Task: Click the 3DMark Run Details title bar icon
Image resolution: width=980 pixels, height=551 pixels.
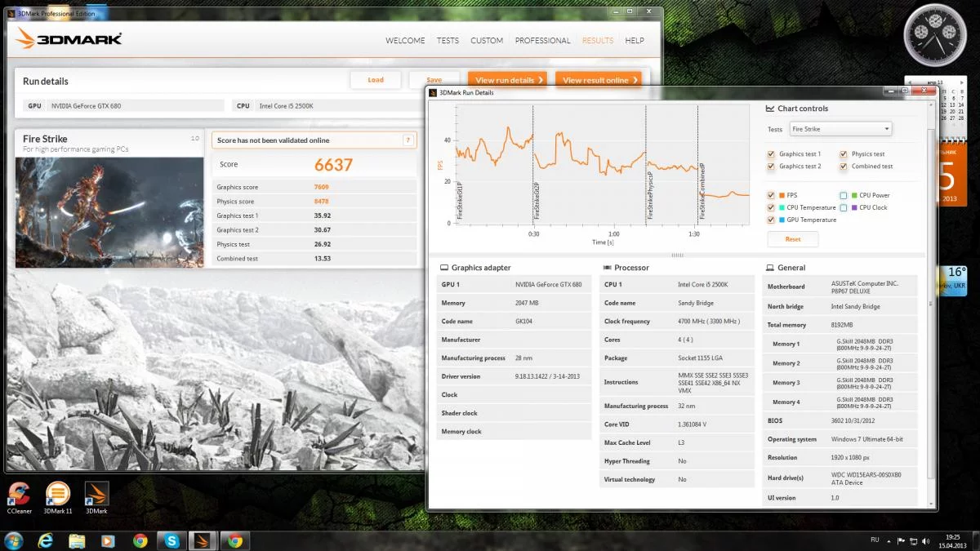Action: point(433,92)
